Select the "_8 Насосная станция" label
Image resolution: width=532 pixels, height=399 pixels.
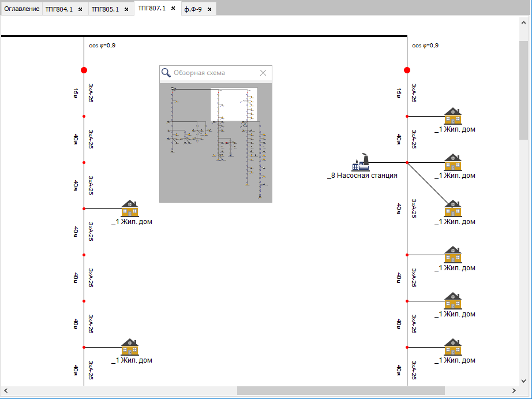click(362, 176)
